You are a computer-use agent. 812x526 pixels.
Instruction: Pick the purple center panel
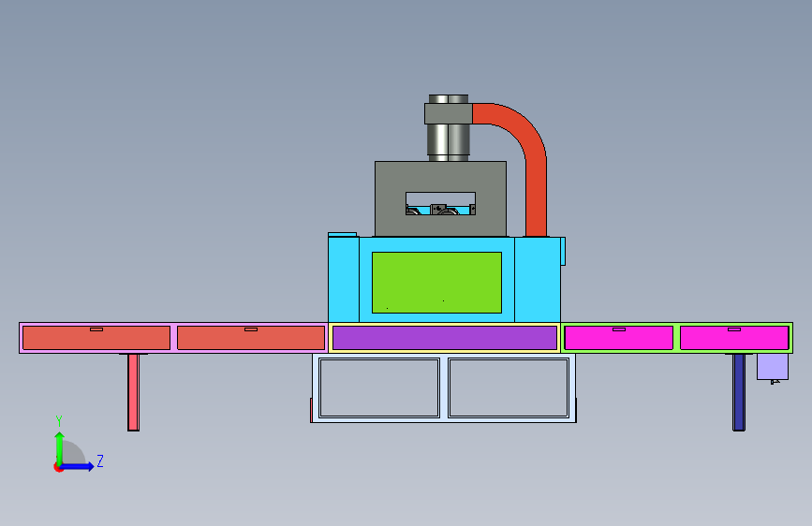coord(445,338)
